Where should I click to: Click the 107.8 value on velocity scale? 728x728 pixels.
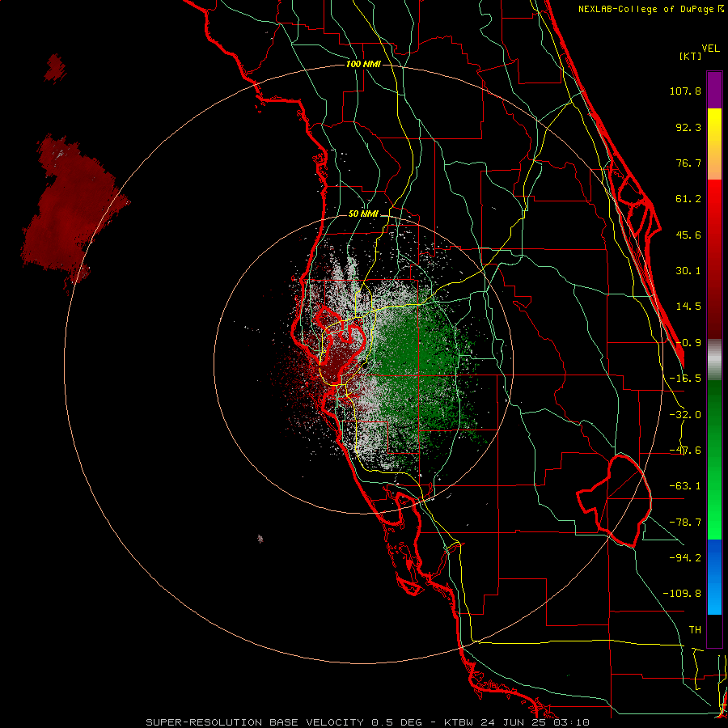685,91
